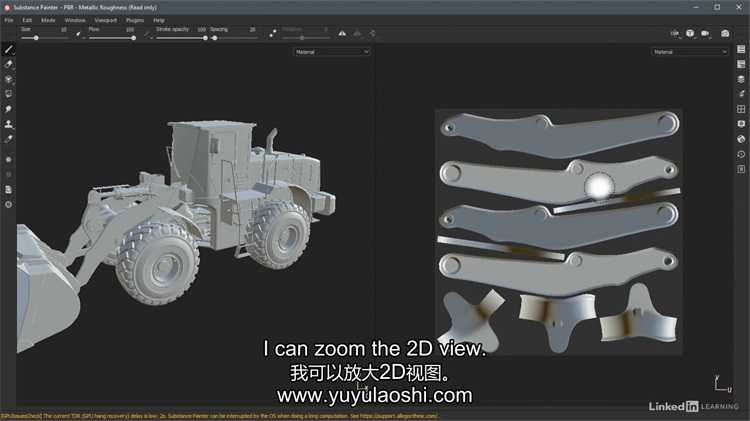This screenshot has height=421, width=750.
Task: Open the Shader Settings sphere icon
Action: pyautogui.click(x=741, y=139)
